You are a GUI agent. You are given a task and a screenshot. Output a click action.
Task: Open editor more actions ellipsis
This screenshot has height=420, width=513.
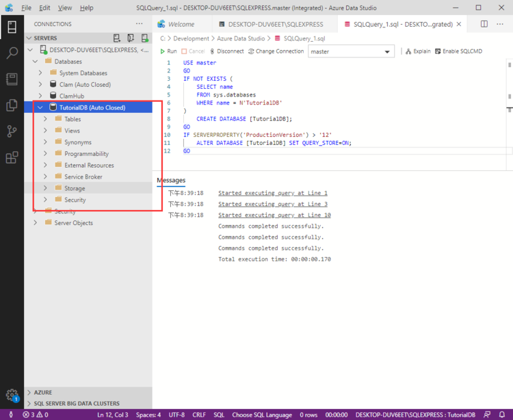[x=500, y=24]
